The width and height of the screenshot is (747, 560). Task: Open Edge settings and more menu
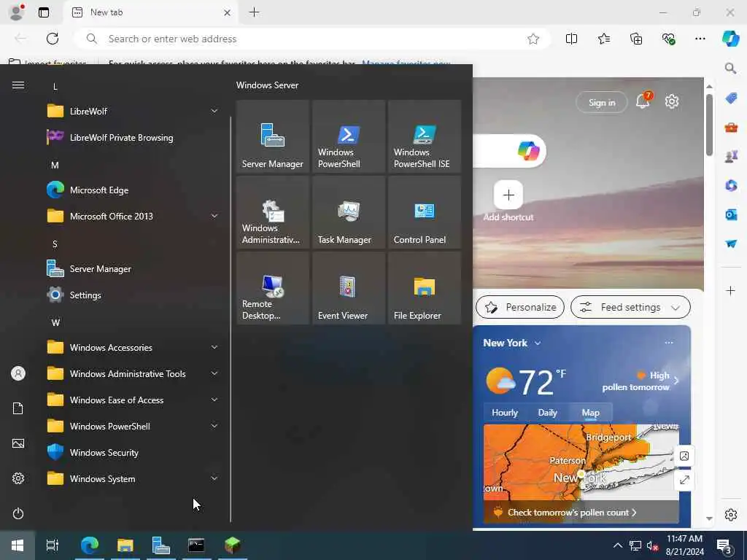[x=700, y=39]
